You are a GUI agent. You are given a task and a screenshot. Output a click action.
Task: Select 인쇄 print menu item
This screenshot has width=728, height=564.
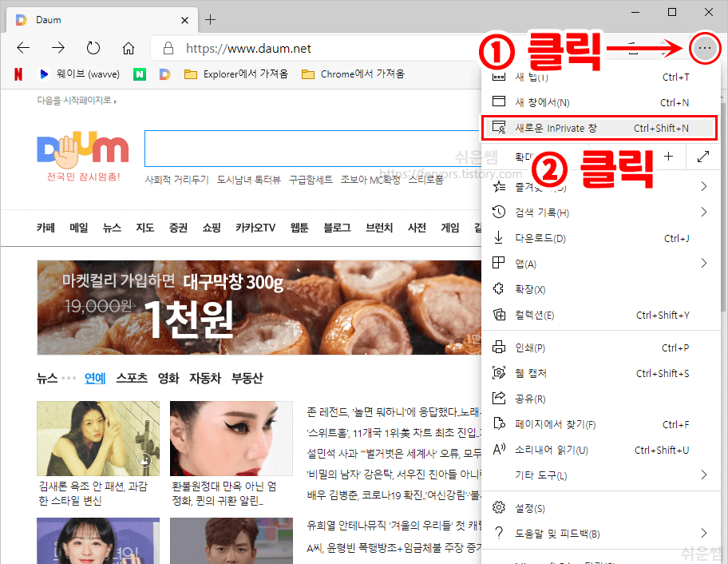tap(599, 348)
